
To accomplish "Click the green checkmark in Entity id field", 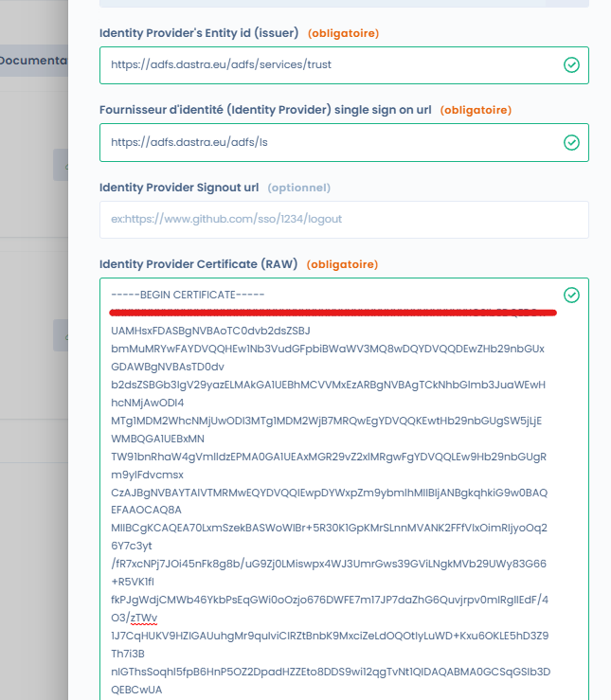I will 571,65.
